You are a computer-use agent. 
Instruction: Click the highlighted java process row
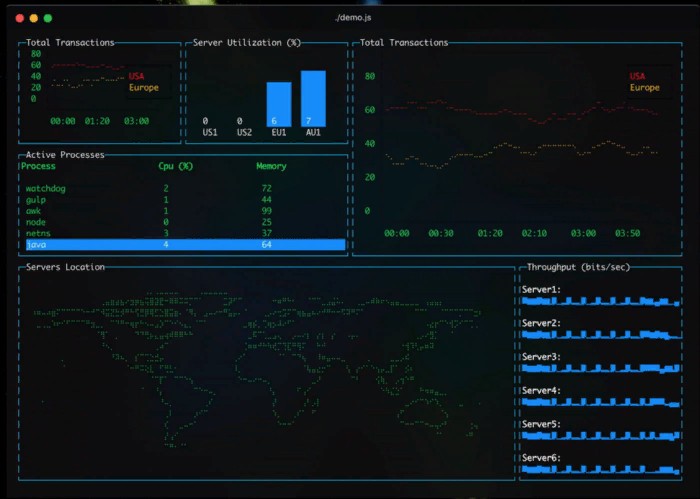pyautogui.click(x=185, y=245)
